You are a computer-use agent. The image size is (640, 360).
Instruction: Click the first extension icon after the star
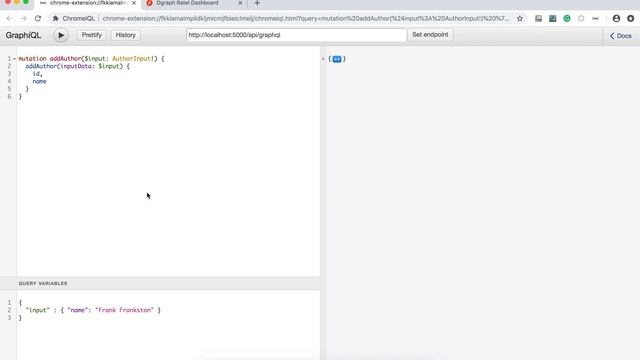(538, 18)
